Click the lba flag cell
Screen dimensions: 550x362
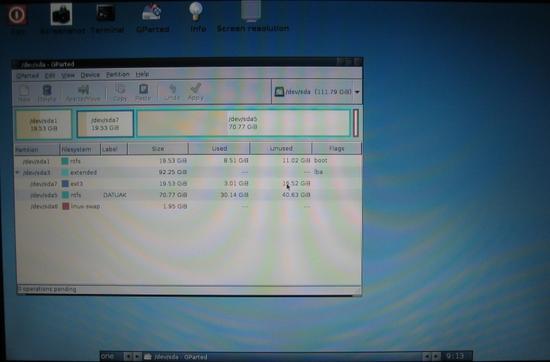click(x=318, y=172)
